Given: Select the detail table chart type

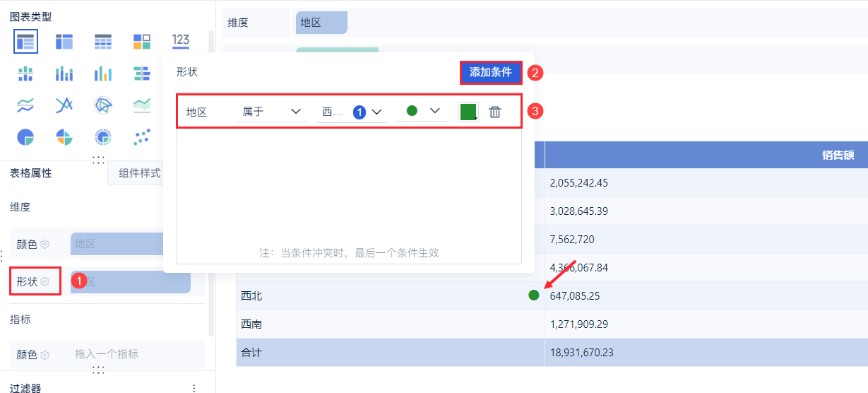Looking at the screenshot, I should pos(103,42).
